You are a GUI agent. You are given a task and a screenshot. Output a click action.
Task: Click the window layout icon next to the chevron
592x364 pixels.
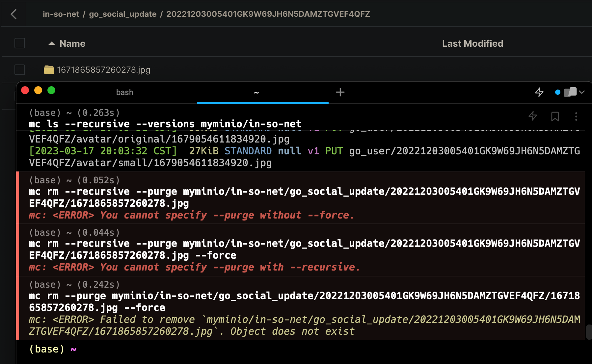(x=571, y=92)
